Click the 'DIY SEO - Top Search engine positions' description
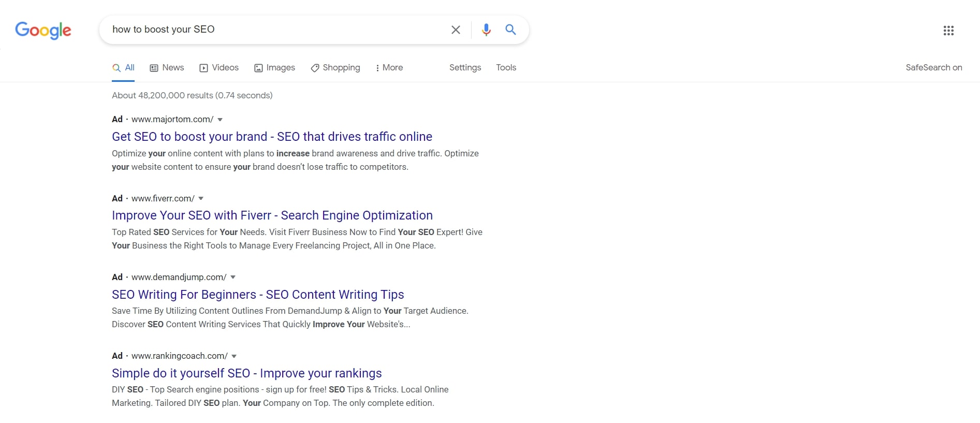The height and width of the screenshot is (423, 980). [x=280, y=397]
